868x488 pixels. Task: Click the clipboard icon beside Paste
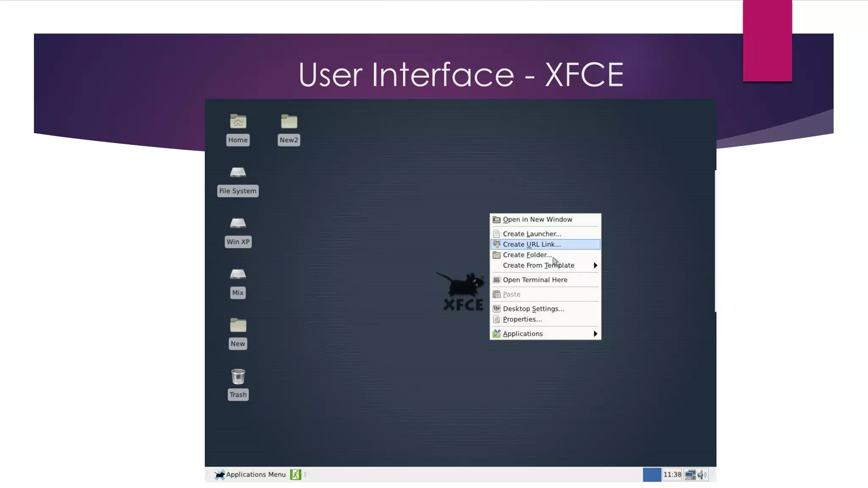(x=496, y=294)
